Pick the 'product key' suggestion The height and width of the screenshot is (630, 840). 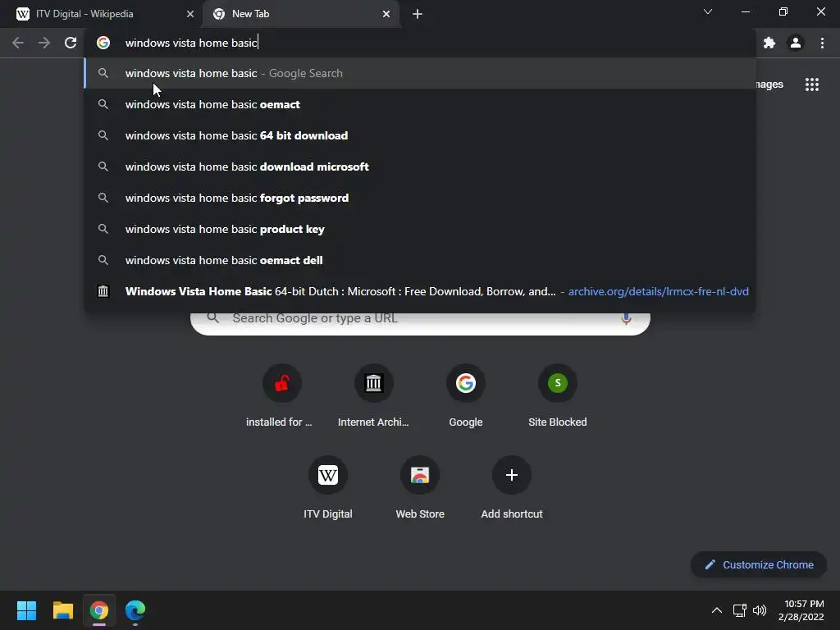click(x=420, y=229)
